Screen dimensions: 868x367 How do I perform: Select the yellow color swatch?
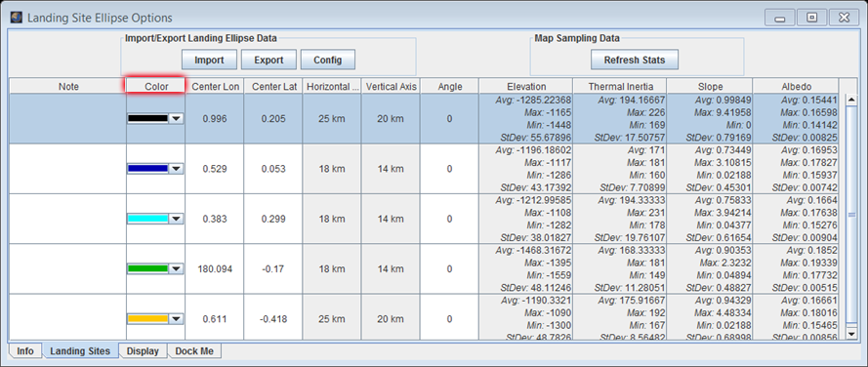tap(147, 319)
